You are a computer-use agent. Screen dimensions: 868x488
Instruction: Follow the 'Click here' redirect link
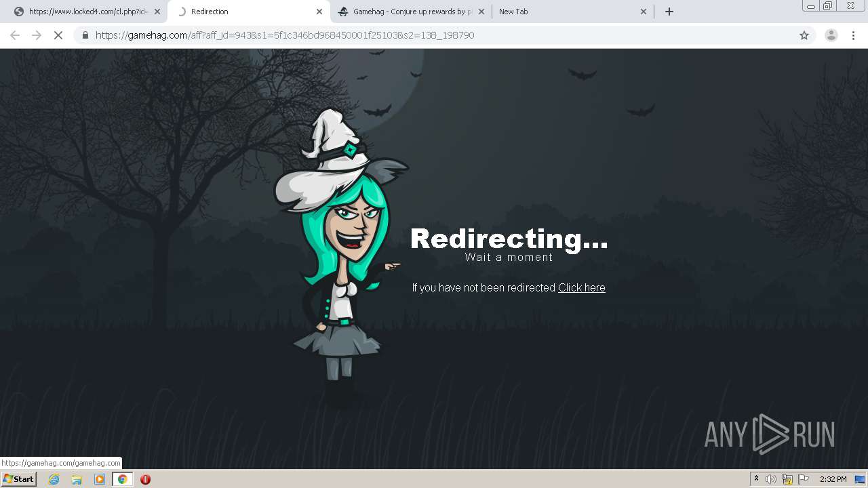(581, 287)
